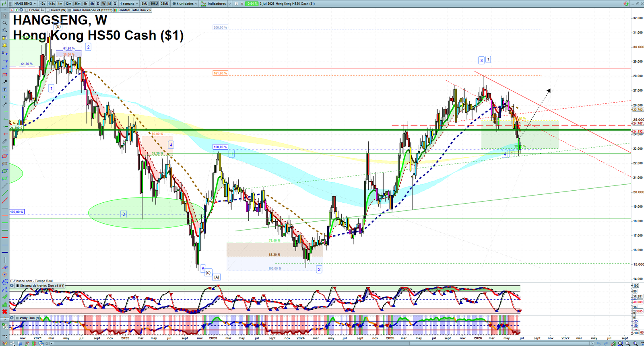
Task: Select the 5kU units preset
Action: pos(144,4)
